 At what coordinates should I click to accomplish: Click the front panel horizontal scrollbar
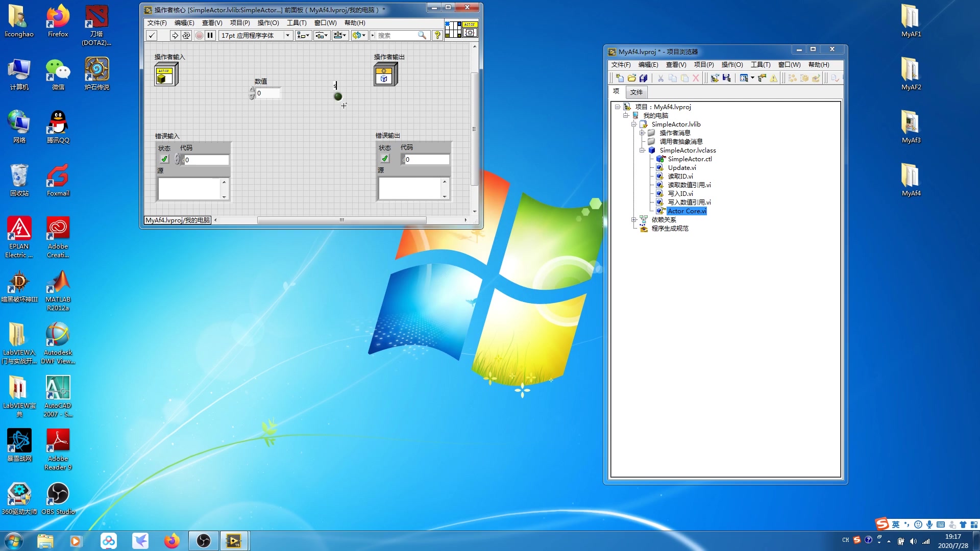click(341, 220)
